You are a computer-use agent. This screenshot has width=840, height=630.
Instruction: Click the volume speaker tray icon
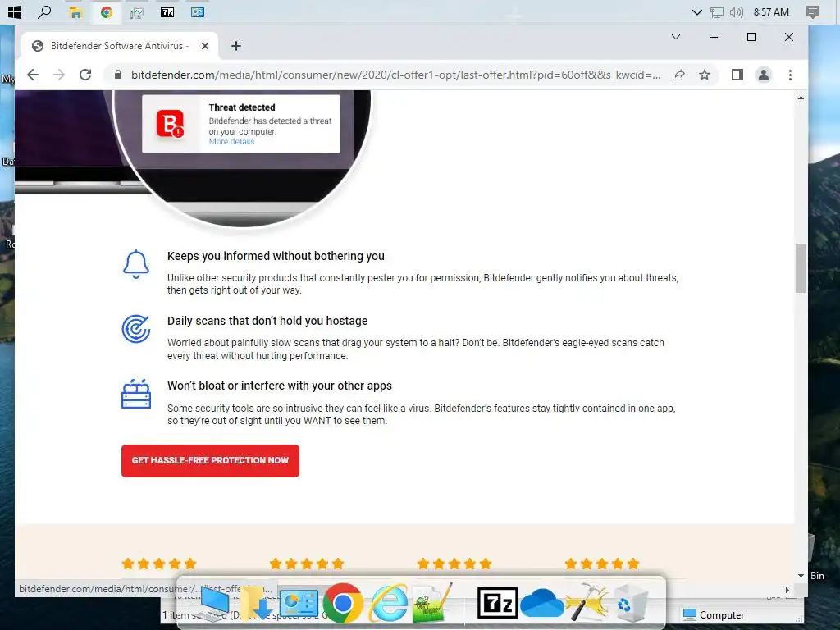(x=737, y=11)
